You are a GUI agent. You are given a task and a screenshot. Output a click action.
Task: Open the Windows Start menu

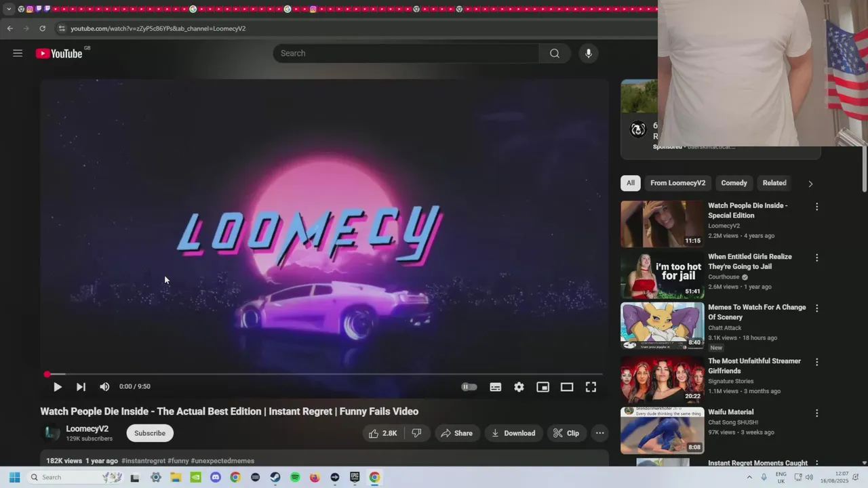(x=14, y=477)
